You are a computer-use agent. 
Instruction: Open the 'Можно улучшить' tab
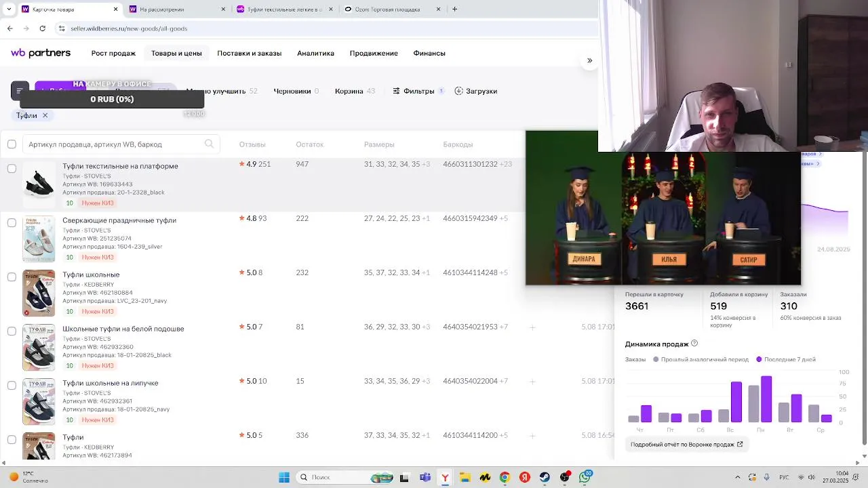(x=221, y=91)
